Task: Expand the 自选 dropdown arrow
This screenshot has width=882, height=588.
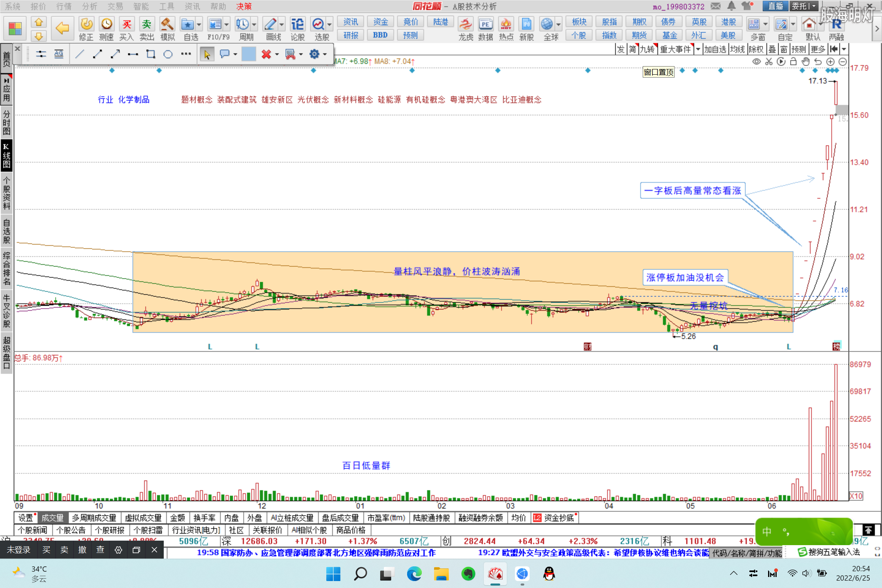Action: pyautogui.click(x=199, y=24)
